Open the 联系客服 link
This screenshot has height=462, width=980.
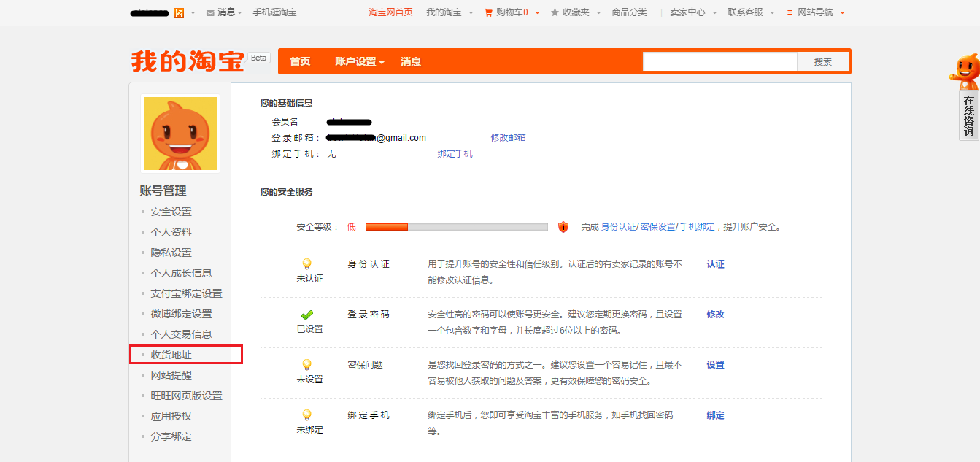[746, 12]
